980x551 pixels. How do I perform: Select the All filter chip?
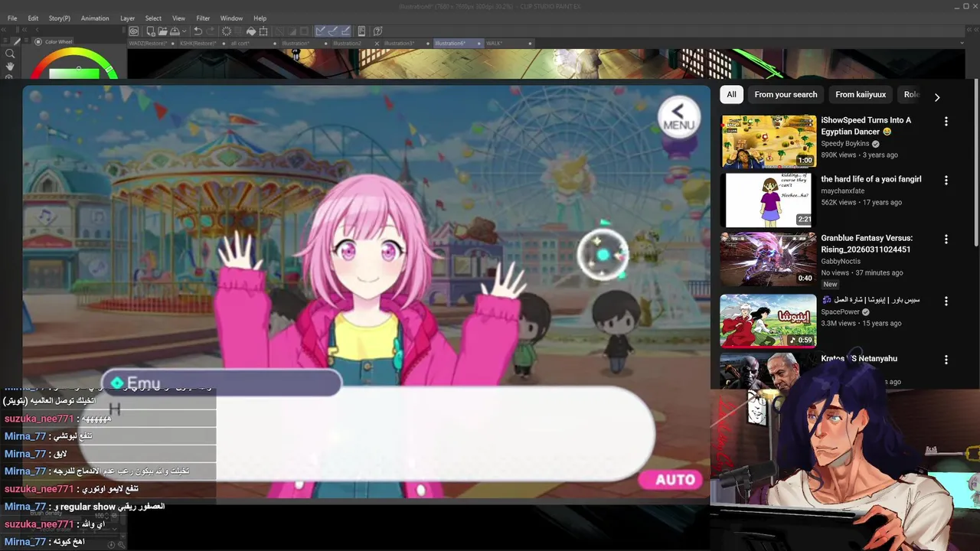pos(731,95)
